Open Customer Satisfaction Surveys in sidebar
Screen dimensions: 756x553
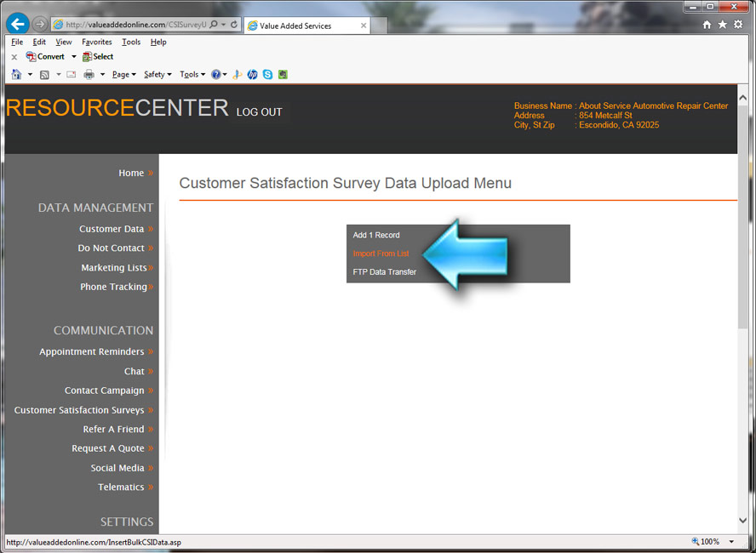pyautogui.click(x=79, y=410)
